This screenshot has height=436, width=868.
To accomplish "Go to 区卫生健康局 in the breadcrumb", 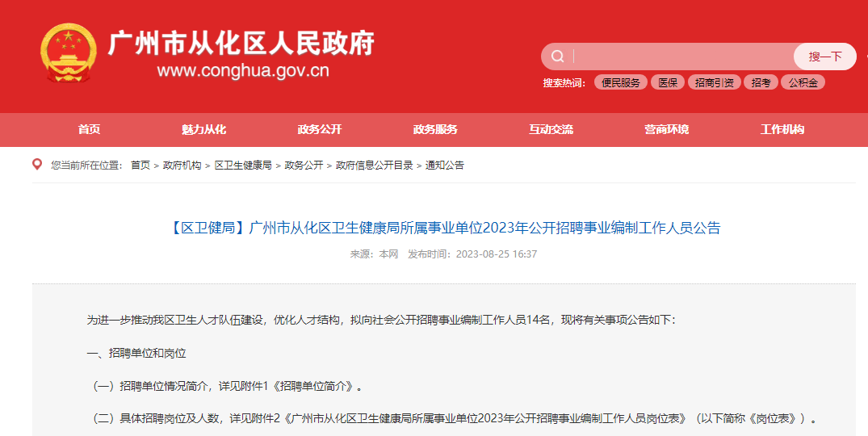I will coord(243,165).
